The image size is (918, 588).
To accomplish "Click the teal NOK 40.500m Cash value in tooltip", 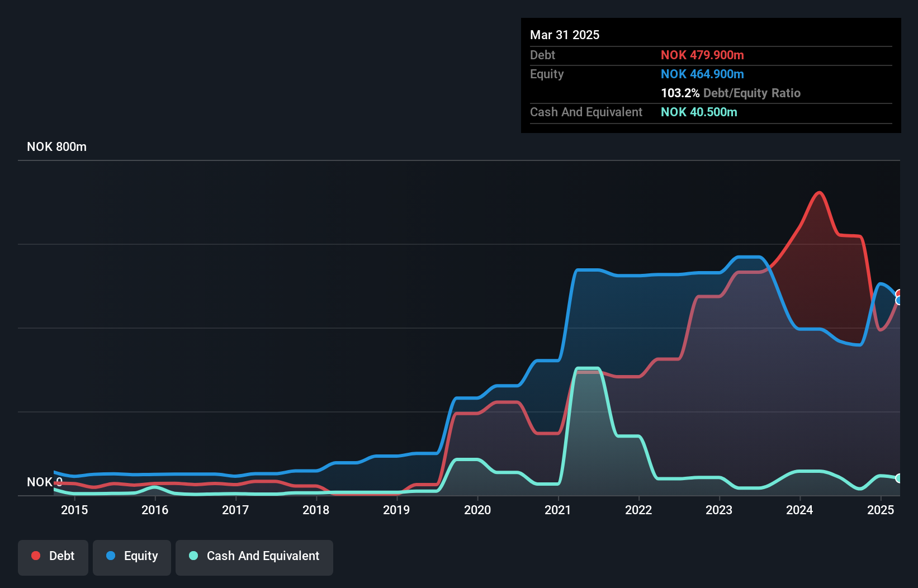I will pos(699,112).
